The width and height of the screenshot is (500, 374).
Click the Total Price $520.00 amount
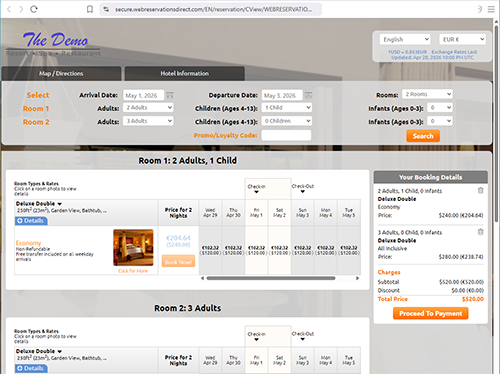click(x=473, y=299)
